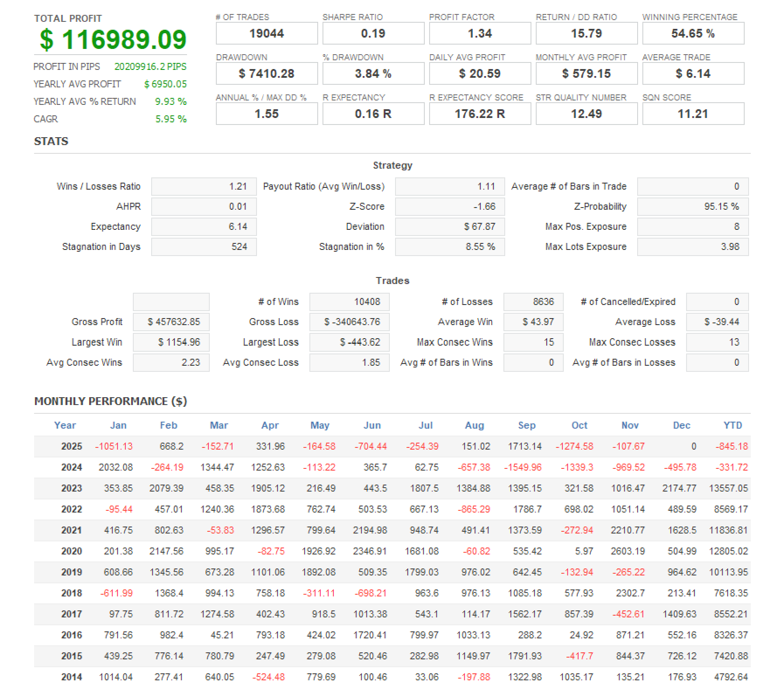Viewport: 784px width, 686px height.
Task: Select the % Drawdown value 3.84 %
Action: 373,74
